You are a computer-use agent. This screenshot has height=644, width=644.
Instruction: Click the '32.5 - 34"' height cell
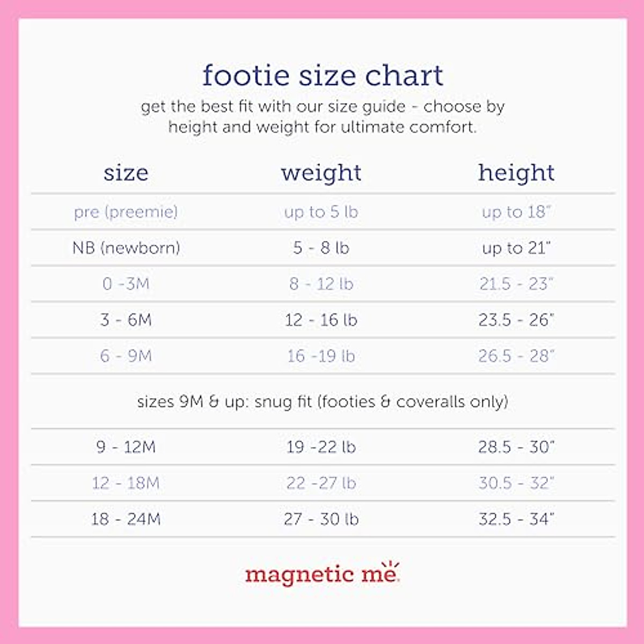(516, 519)
